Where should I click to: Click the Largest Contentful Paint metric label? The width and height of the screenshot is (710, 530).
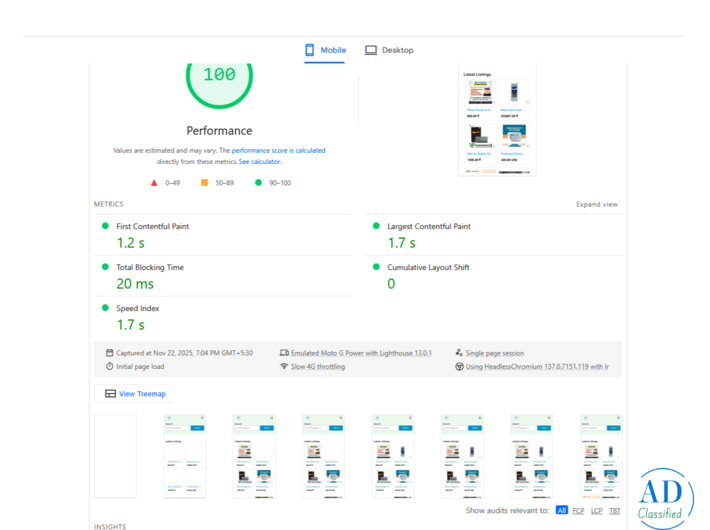click(x=429, y=226)
